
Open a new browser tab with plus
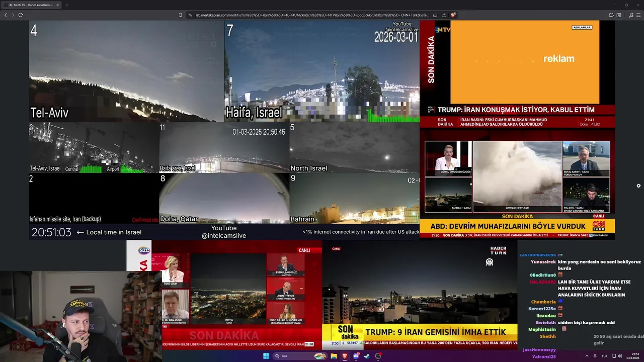pyautogui.click(x=66, y=5)
